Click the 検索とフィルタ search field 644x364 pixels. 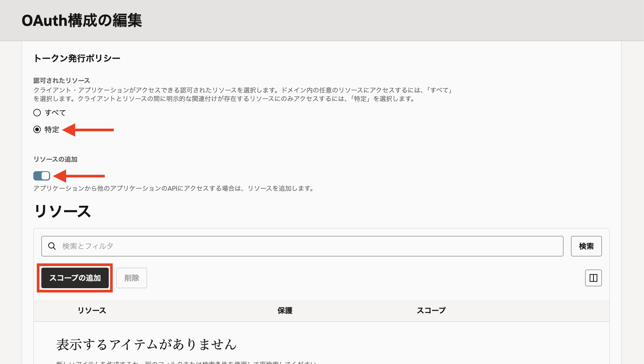pyautogui.click(x=302, y=246)
